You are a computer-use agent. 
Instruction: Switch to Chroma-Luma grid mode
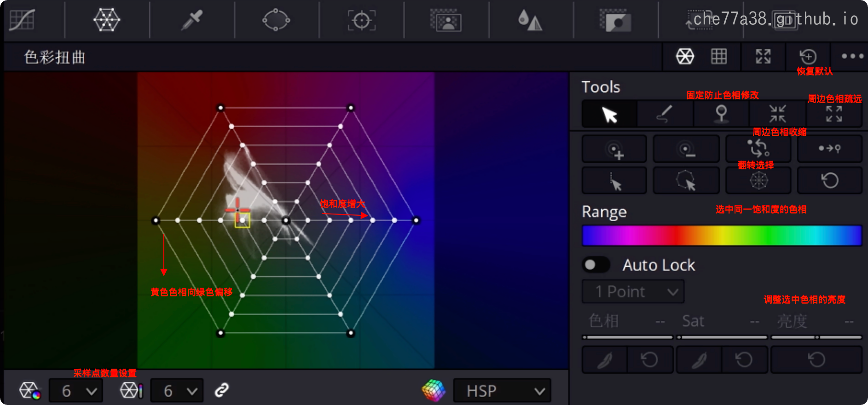719,57
